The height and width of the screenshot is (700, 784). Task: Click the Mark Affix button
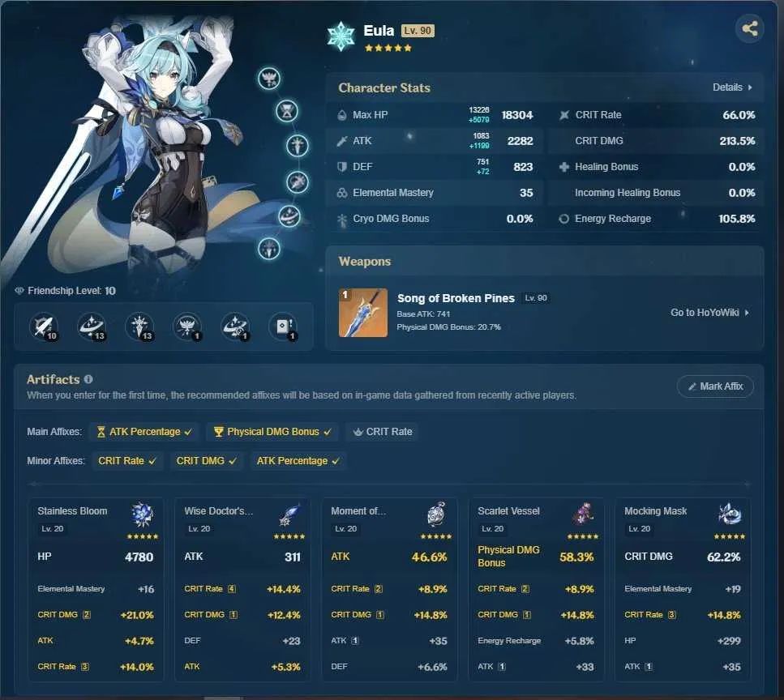(x=715, y=386)
